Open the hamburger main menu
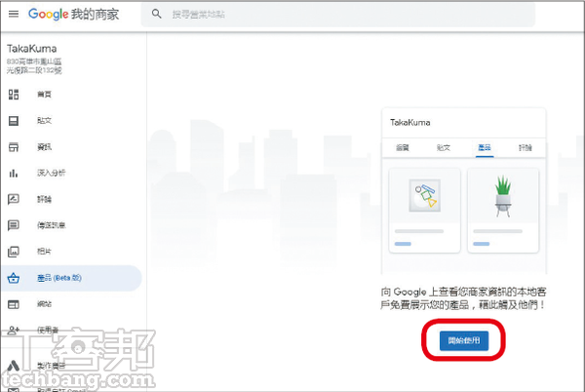585x392 pixels. pyautogui.click(x=14, y=15)
